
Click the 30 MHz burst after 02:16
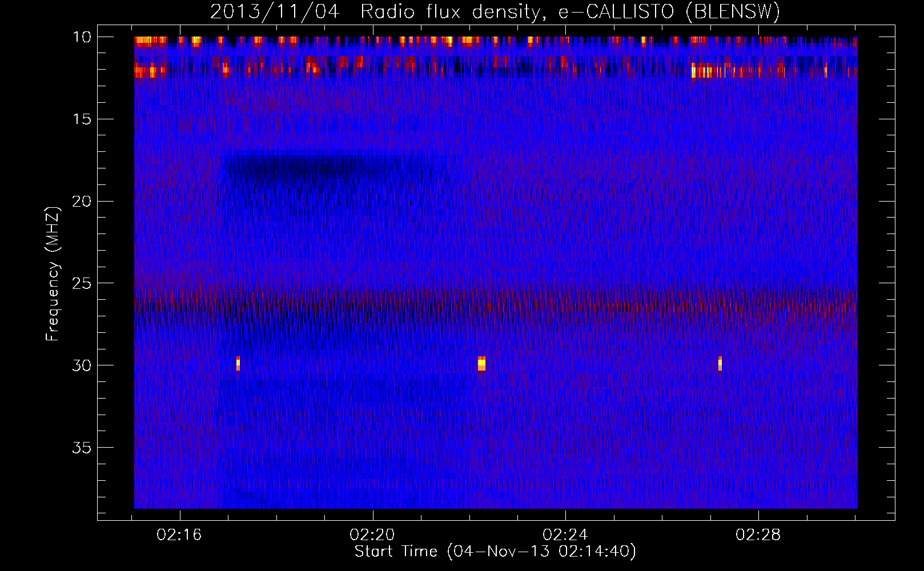(x=238, y=364)
